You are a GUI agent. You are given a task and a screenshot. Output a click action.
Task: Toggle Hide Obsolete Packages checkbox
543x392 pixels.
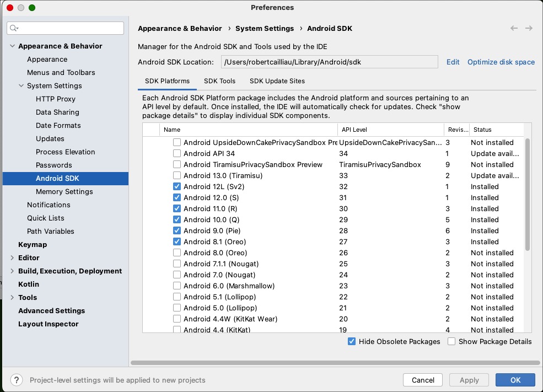[352, 341]
